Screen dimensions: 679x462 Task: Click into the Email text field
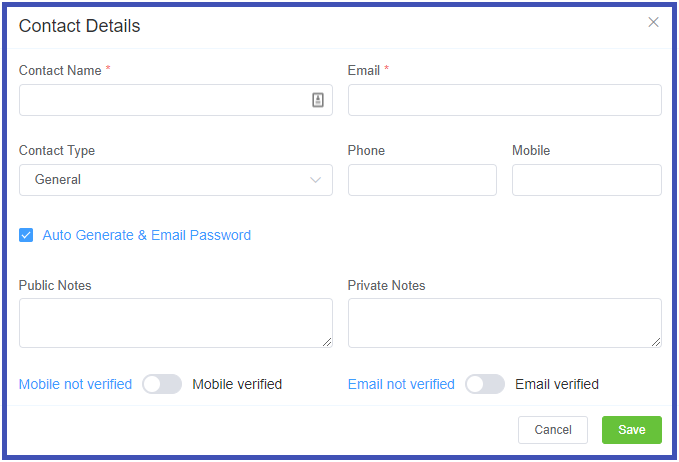[x=504, y=100]
